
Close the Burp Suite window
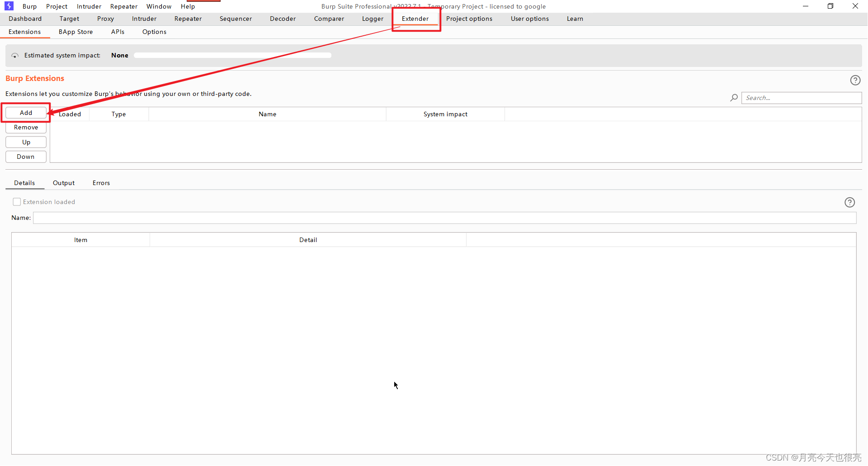tap(855, 6)
